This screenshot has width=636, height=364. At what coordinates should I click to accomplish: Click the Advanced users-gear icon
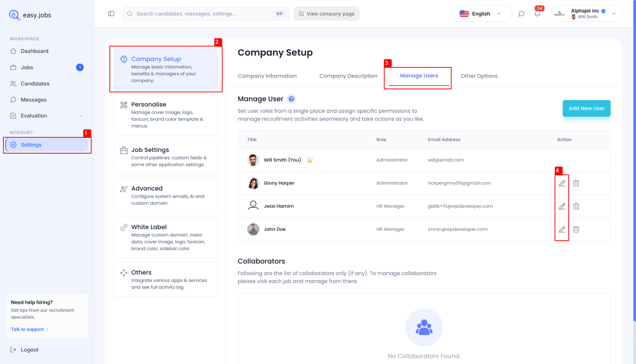pos(123,189)
